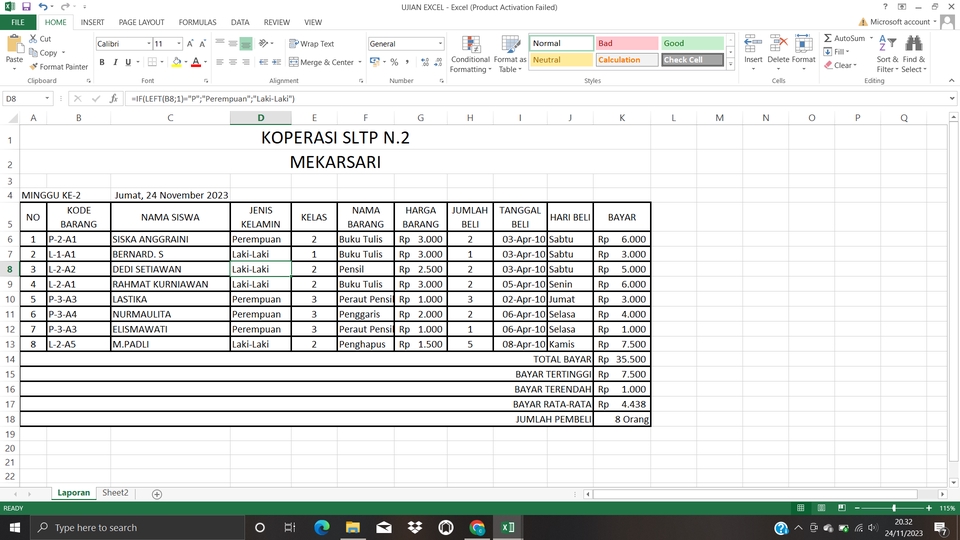
Task: Increase decimal places
Action: 425,62
